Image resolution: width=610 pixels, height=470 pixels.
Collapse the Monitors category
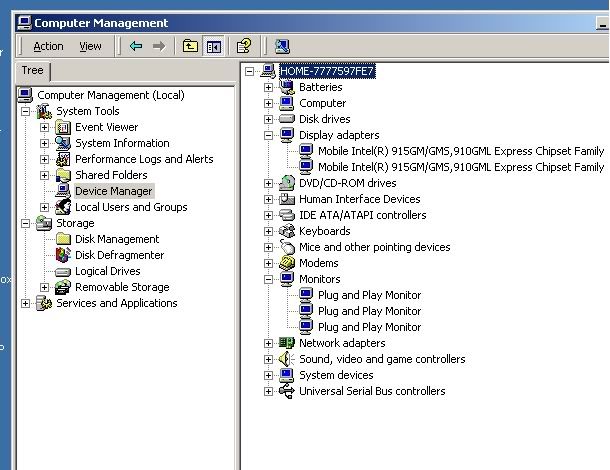coord(268,279)
